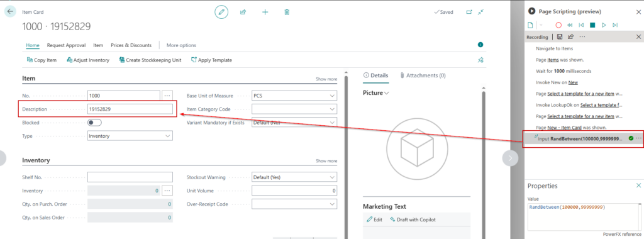Click the Share icon next to Edit
This screenshot has width=644, height=239.
coord(243,12)
